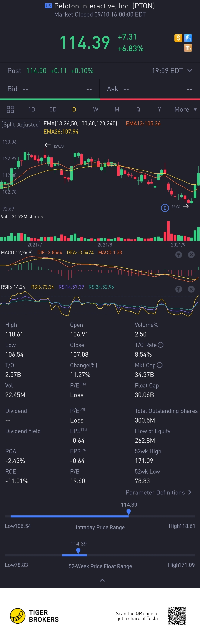Tap the EMA13:105.26 value

pos(143,123)
